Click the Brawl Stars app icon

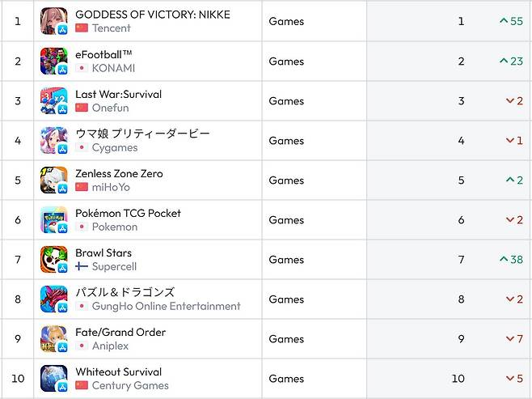54,259
